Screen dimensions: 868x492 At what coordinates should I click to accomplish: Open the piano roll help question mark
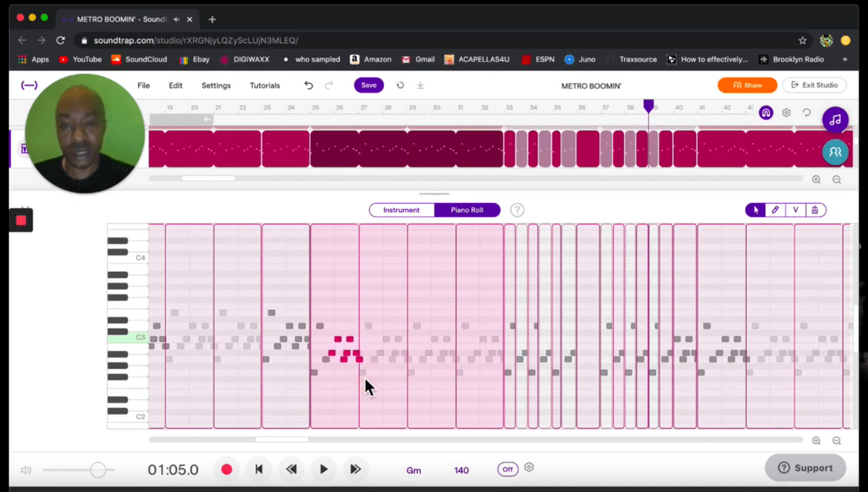click(517, 210)
